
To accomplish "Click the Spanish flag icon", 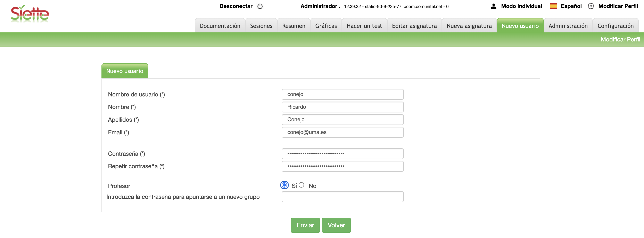I will (x=553, y=6).
